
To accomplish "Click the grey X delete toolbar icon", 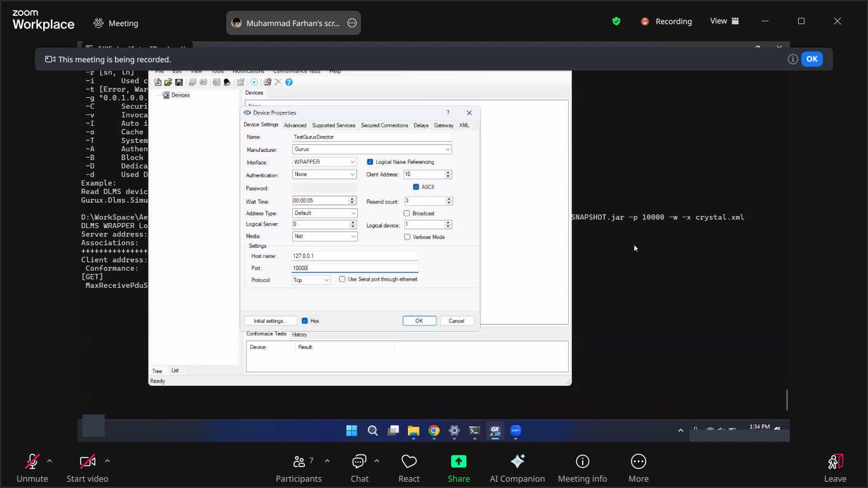I will [x=278, y=82].
